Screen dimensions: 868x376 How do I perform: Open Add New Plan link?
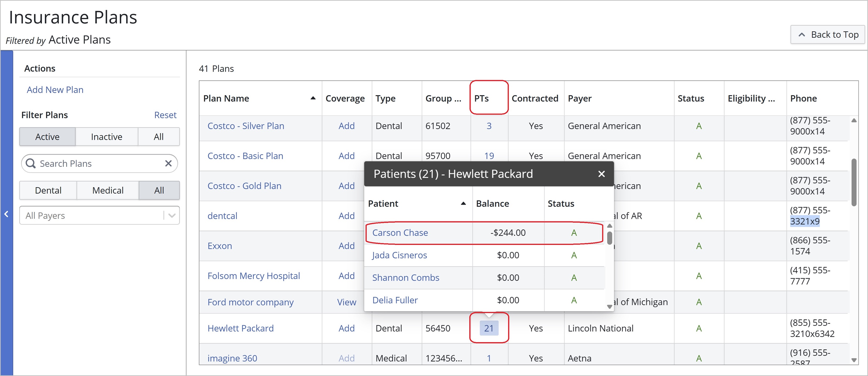[x=55, y=90]
